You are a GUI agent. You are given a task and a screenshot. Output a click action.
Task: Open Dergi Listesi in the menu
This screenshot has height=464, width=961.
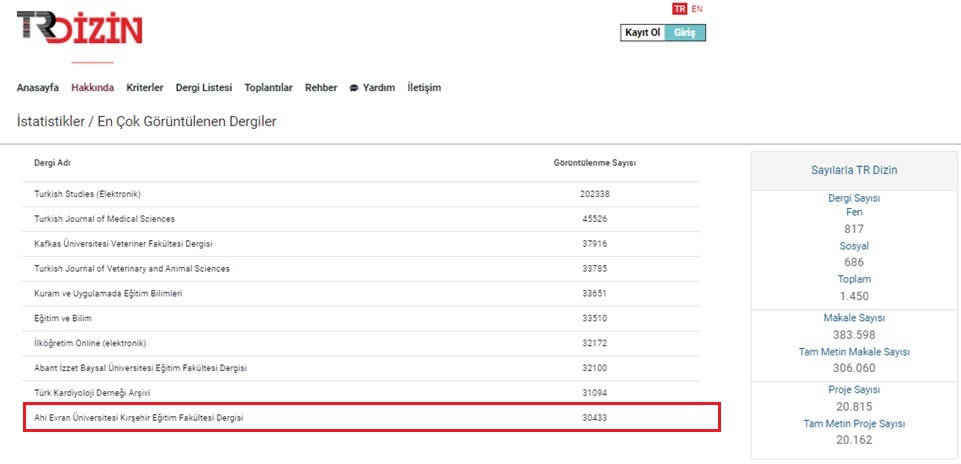tap(204, 88)
